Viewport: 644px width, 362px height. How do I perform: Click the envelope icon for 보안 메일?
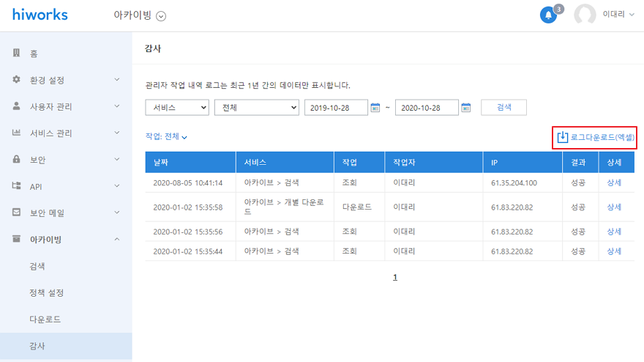(x=16, y=213)
